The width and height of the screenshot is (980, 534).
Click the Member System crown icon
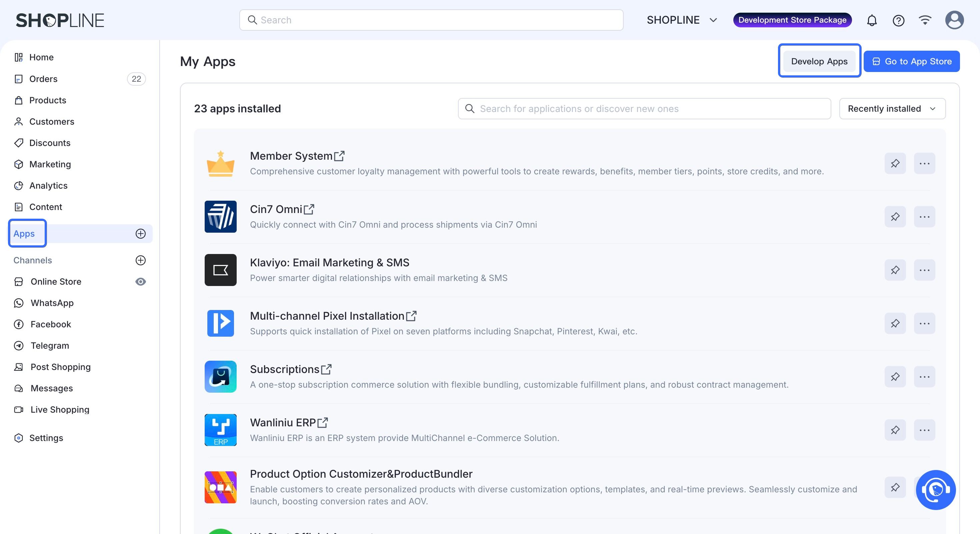pos(221,164)
